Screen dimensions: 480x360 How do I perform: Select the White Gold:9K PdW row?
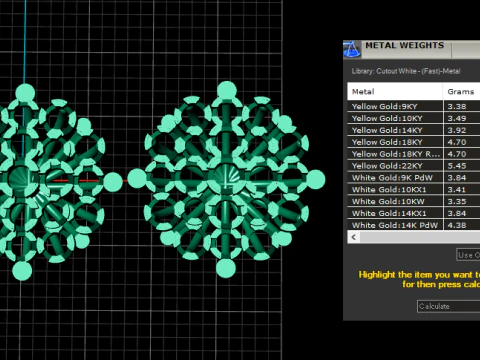tap(414, 178)
